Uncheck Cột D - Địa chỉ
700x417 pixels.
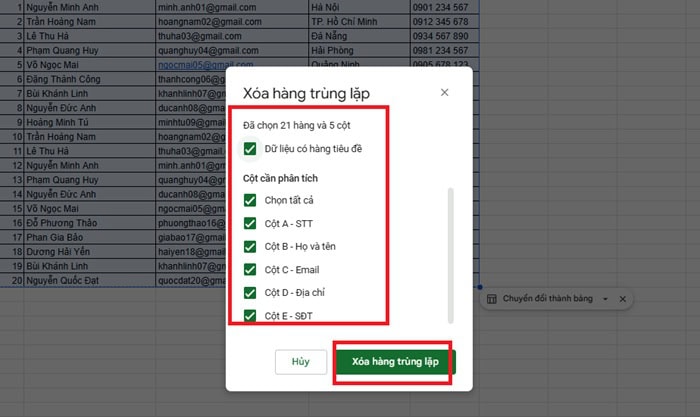point(250,293)
